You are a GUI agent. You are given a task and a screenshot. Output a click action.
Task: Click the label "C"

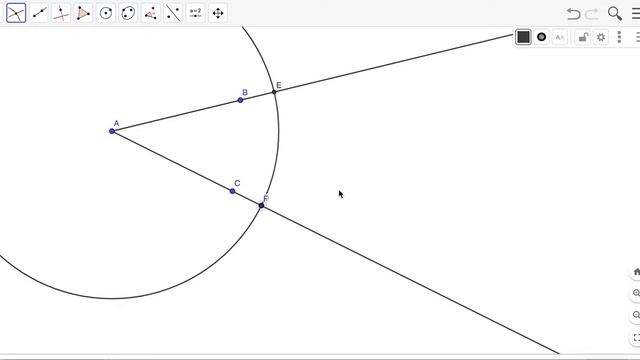coord(237,183)
